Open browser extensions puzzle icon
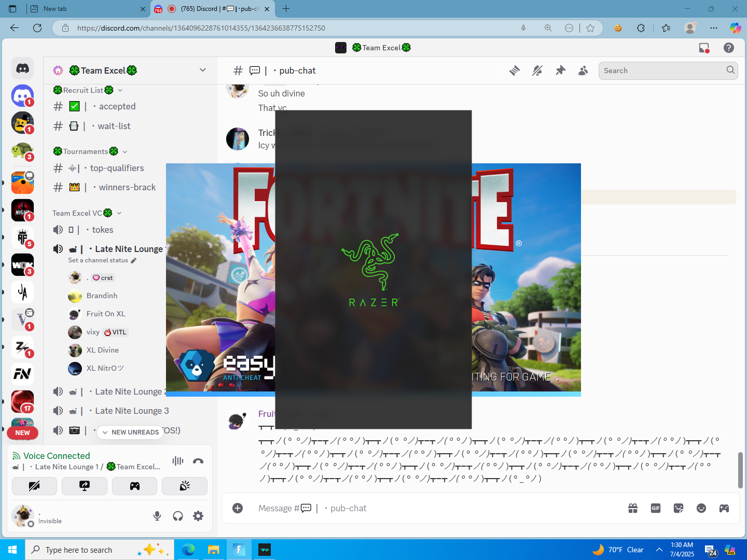Screen dimensions: 747x560 [641, 28]
